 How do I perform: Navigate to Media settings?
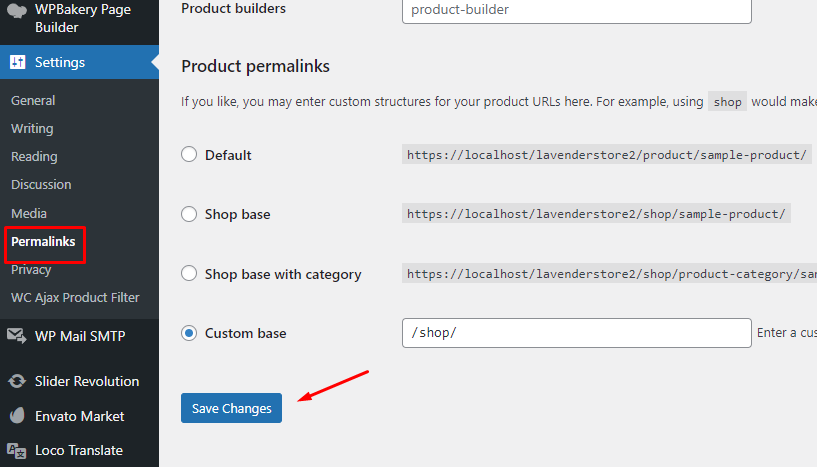point(29,213)
